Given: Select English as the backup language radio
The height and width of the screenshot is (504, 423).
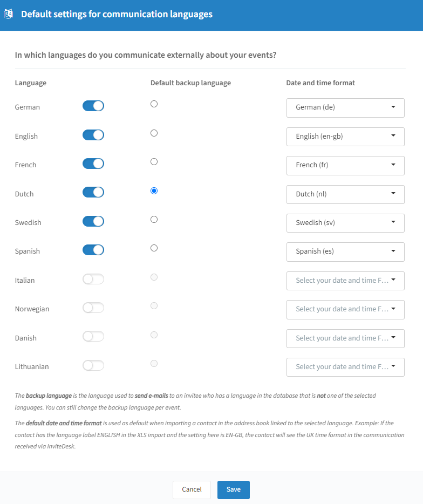Looking at the screenshot, I should [x=154, y=133].
